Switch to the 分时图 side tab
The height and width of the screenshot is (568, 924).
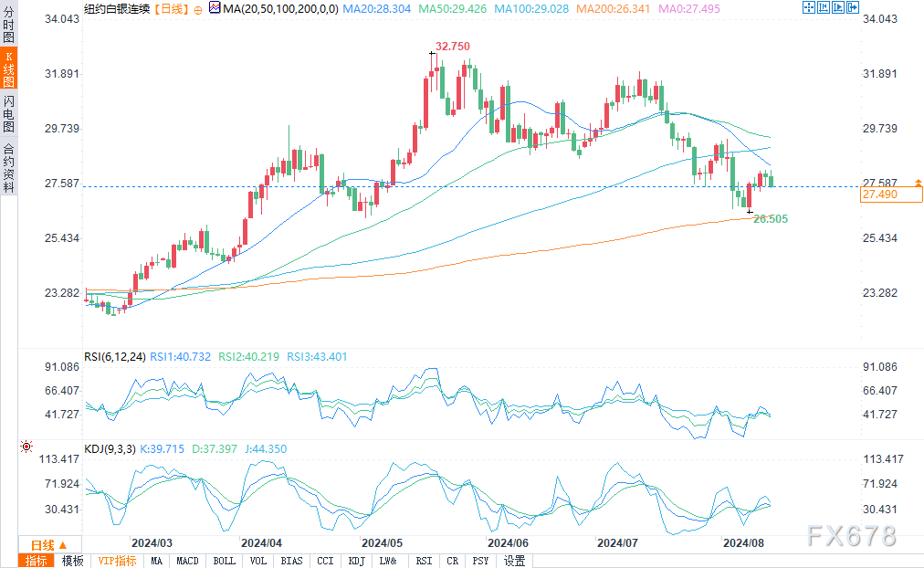(8, 26)
